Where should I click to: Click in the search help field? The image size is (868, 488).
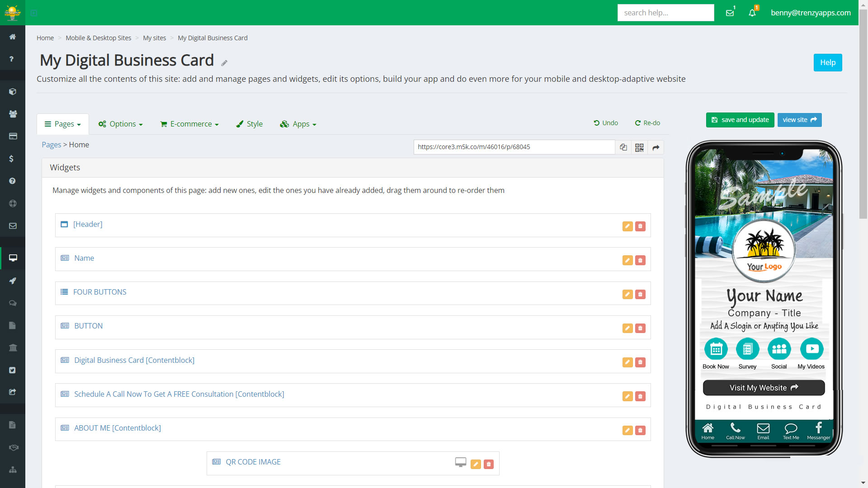tap(665, 13)
